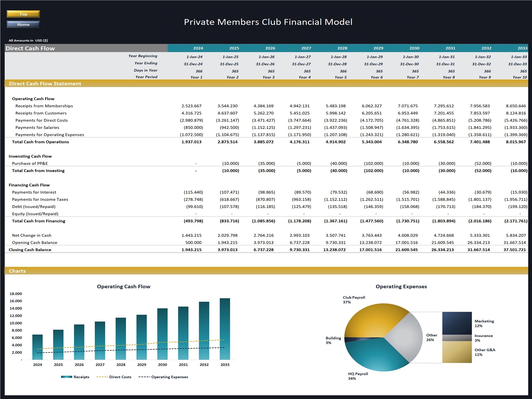Select the Financing Cash Flow section heading

click(29, 185)
